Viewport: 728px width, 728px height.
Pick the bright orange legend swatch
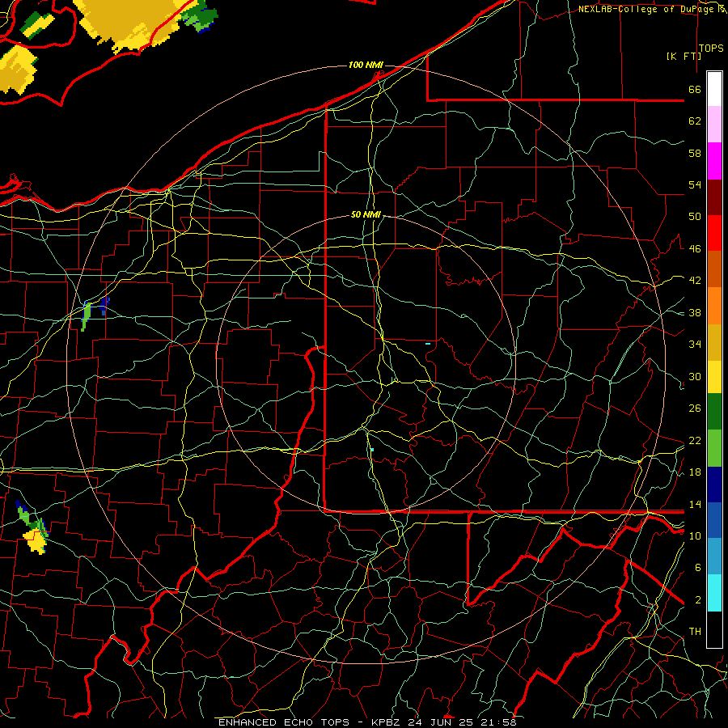[x=714, y=305]
